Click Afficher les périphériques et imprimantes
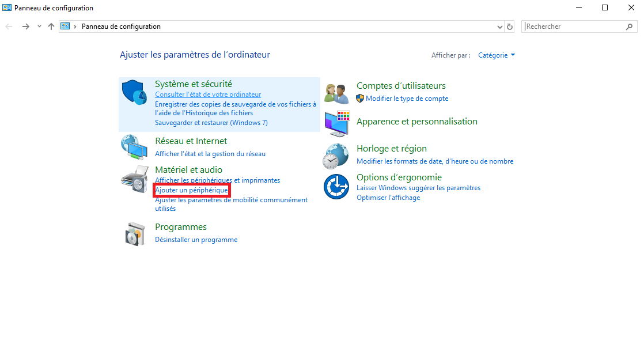Image resolution: width=644 pixels, height=363 pixels. 217,180
